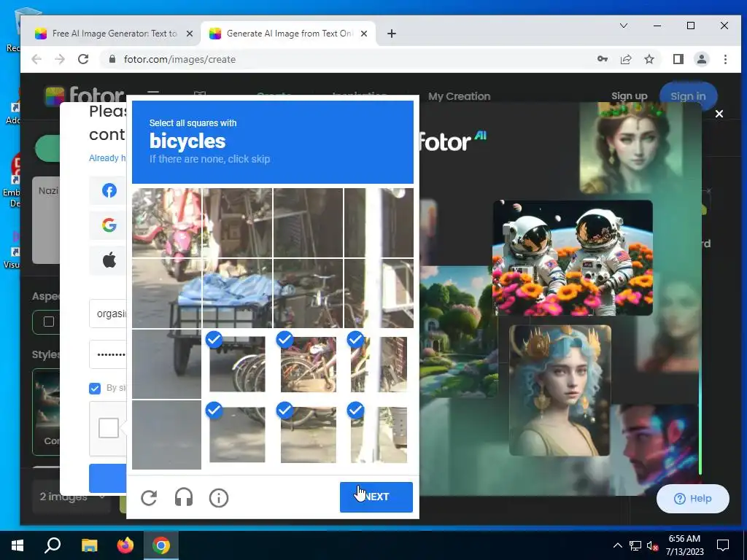This screenshot has width=747, height=560.
Task: Open My Creation menu item
Action: coord(459,96)
